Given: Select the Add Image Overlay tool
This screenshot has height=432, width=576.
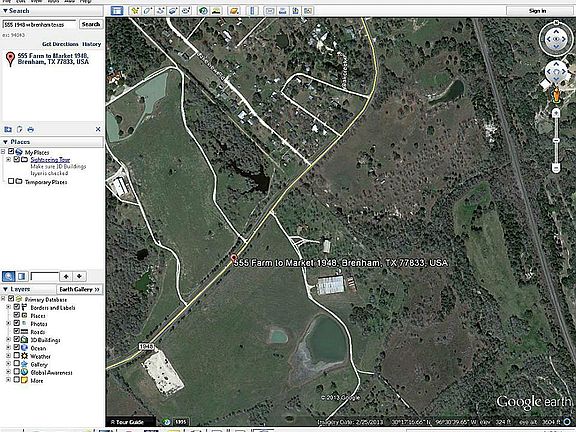Looking at the screenshot, I should 173,11.
